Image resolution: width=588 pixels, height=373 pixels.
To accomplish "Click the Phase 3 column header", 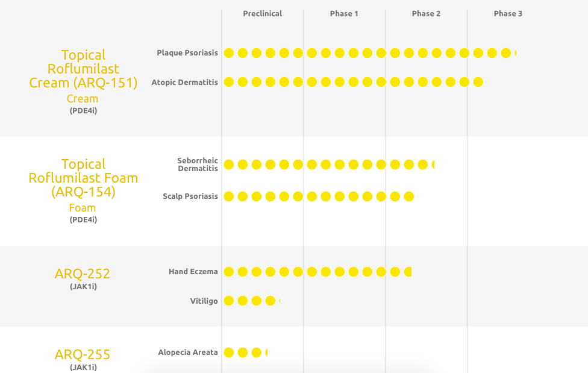I will [x=508, y=13].
